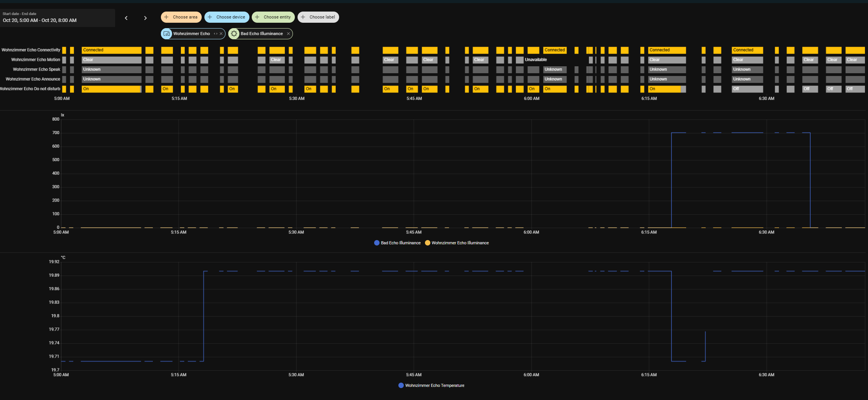Toggle Wohnzimmer Echo Temperature series in legend

[x=431, y=385]
